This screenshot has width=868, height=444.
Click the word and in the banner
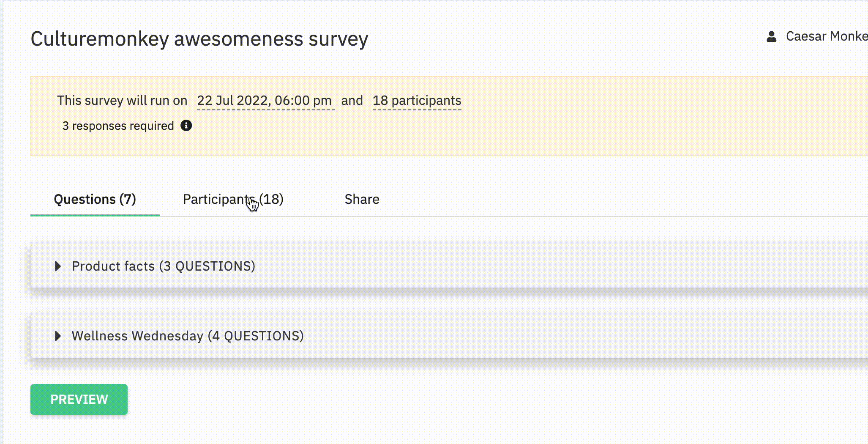click(x=352, y=101)
